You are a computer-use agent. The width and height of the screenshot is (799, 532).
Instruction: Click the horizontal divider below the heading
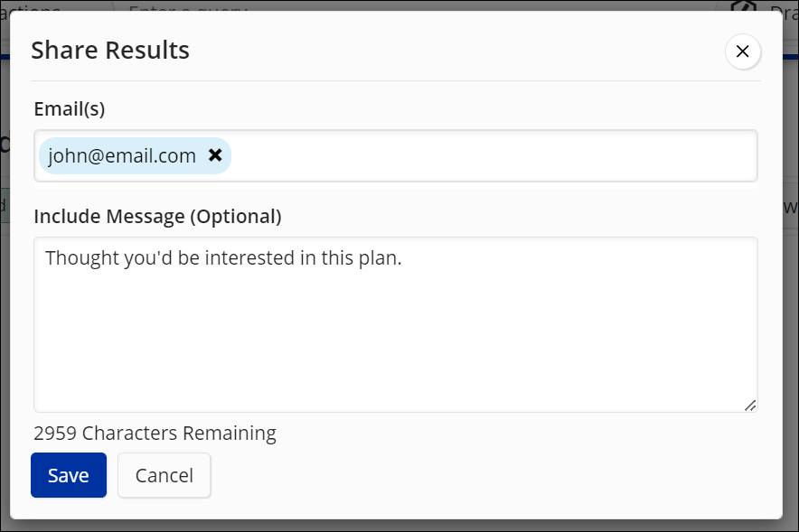click(x=395, y=80)
